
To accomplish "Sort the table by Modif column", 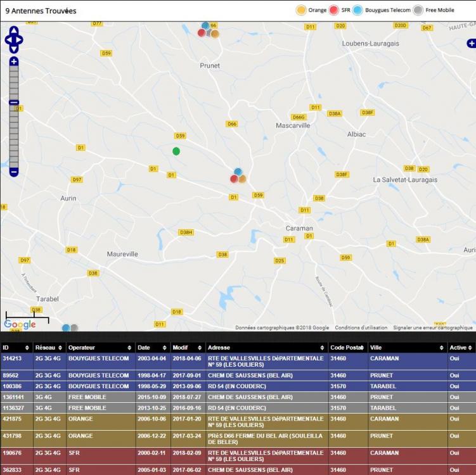I will (188, 348).
